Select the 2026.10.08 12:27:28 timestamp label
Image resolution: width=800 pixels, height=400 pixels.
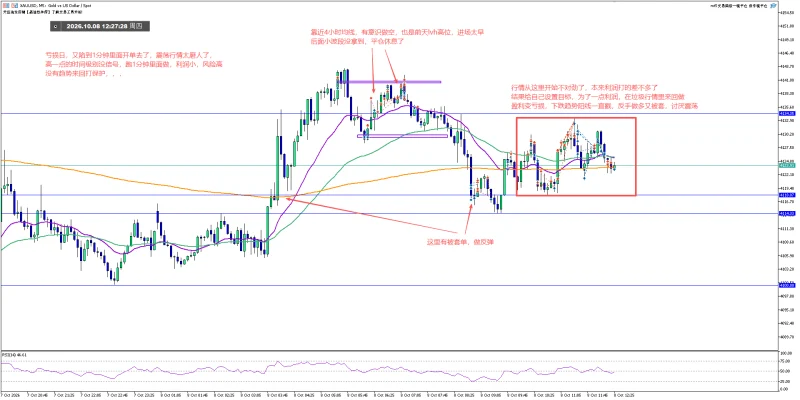coord(99,26)
